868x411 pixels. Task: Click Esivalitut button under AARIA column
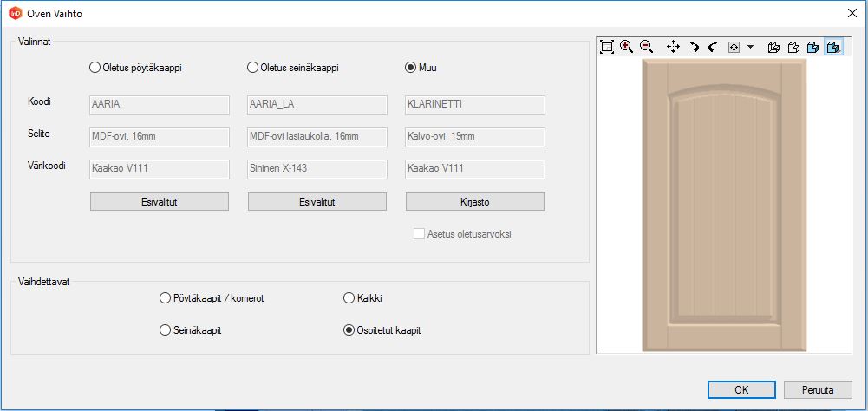(x=160, y=202)
